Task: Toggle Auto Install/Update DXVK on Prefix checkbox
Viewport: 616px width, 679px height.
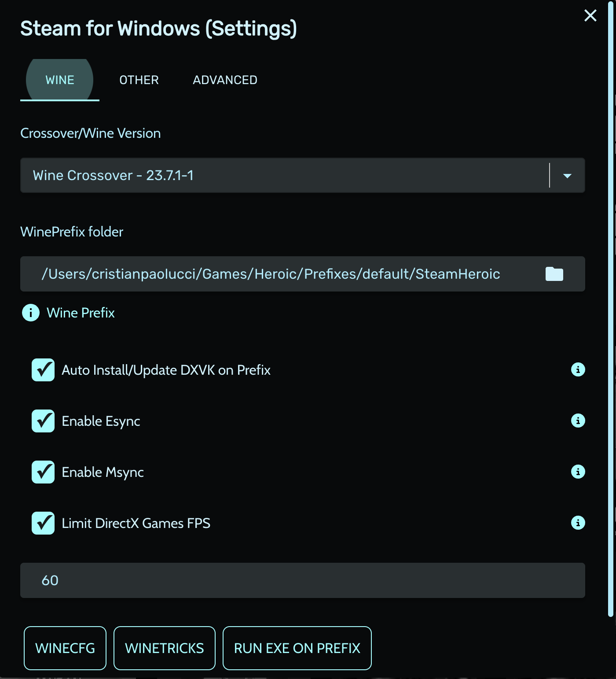Action: point(43,370)
